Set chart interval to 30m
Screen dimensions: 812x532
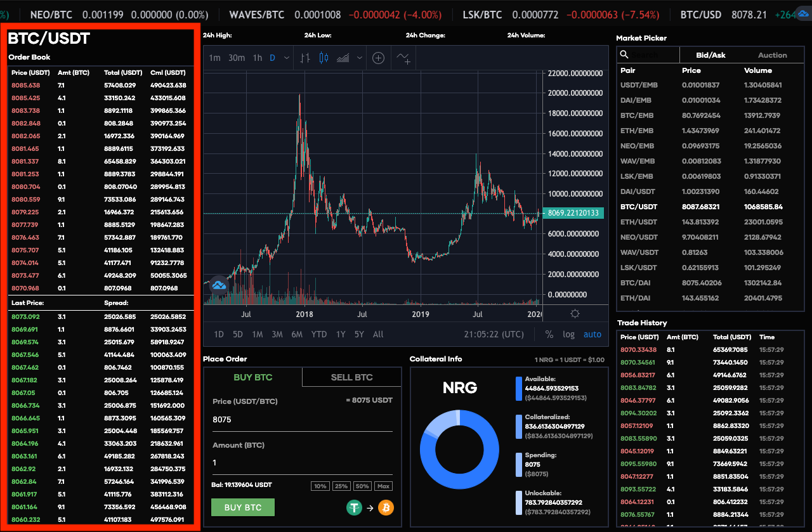pyautogui.click(x=237, y=58)
